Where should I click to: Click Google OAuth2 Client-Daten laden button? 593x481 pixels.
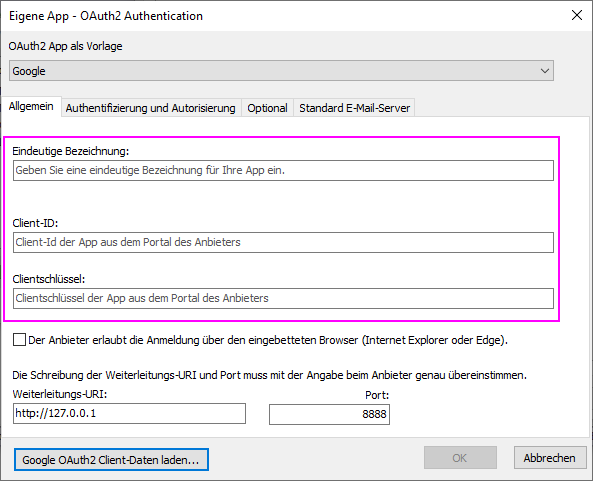[x=111, y=460]
